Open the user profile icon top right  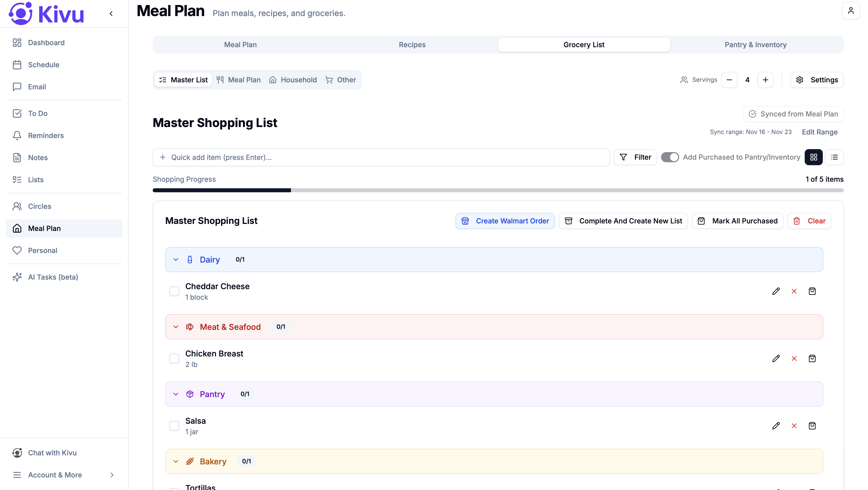coord(850,11)
